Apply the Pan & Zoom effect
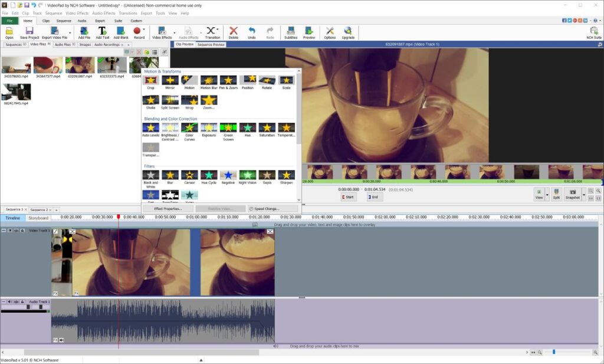 [x=227, y=81]
